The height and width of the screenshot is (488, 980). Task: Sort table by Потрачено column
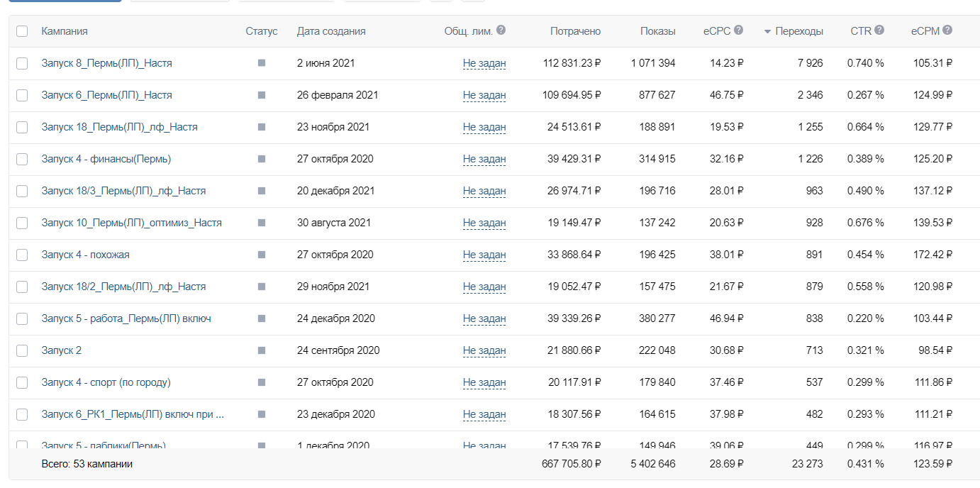point(575,31)
